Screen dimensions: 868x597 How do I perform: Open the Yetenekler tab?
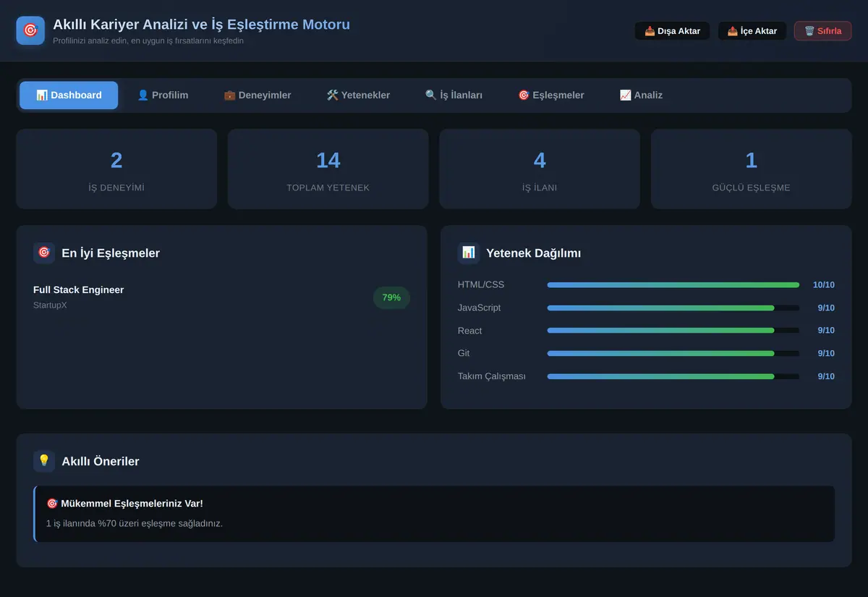[358, 95]
